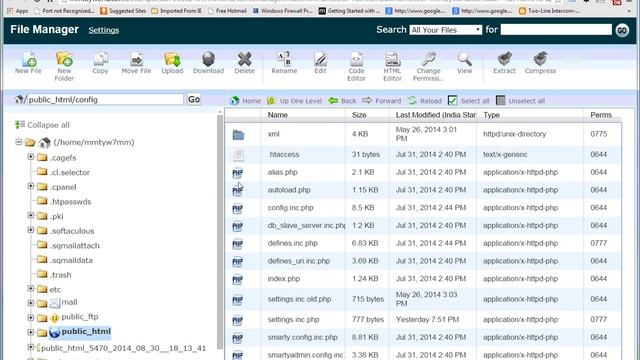
Task: Create a New Folder from the toolbar
Action: click(x=64, y=66)
